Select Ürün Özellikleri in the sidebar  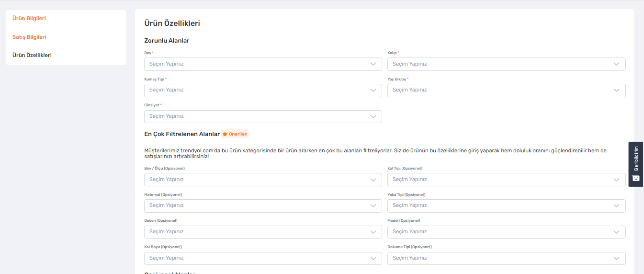[32, 55]
